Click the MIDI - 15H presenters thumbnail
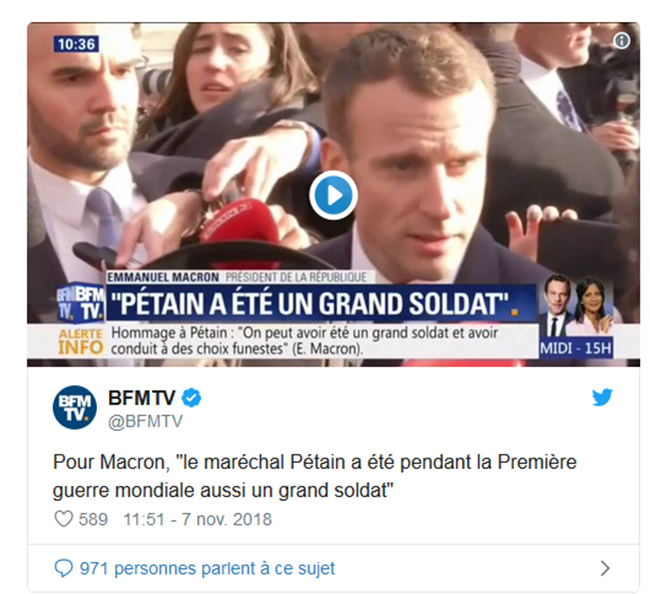 click(576, 316)
